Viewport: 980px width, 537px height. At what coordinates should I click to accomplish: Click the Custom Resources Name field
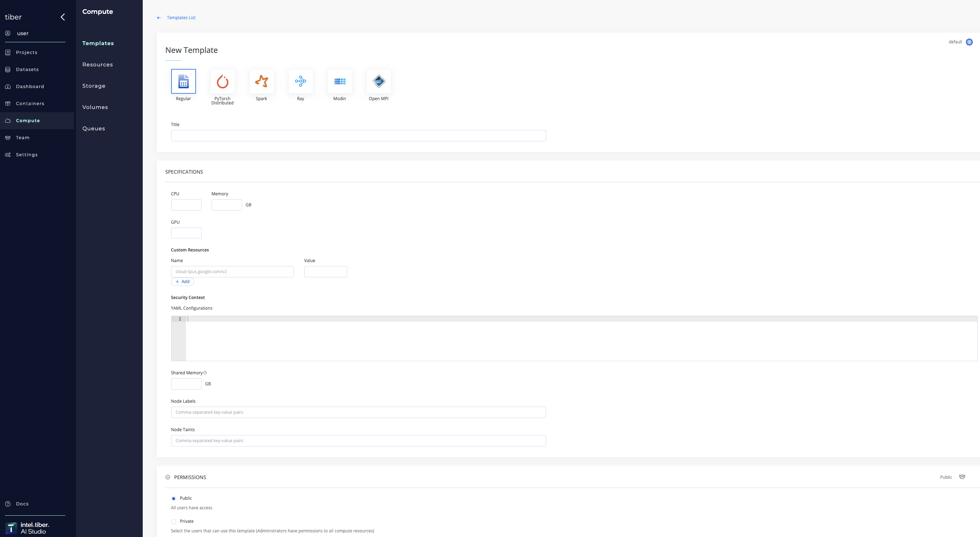[233, 272]
